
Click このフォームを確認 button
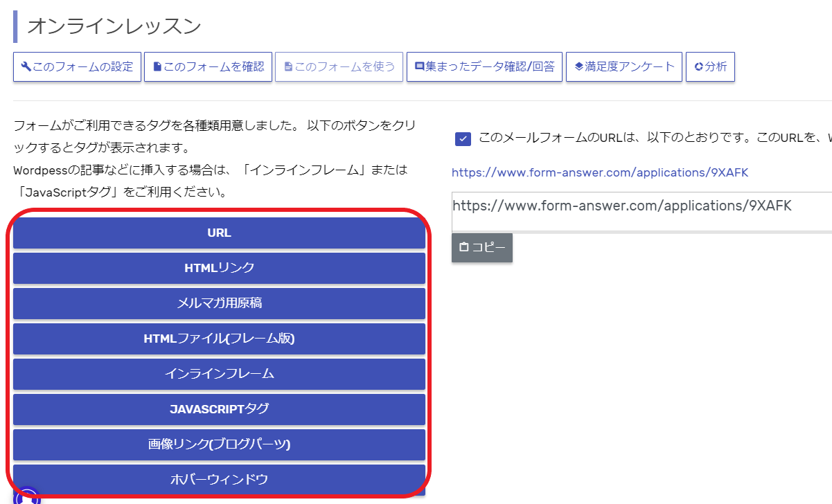(208, 66)
